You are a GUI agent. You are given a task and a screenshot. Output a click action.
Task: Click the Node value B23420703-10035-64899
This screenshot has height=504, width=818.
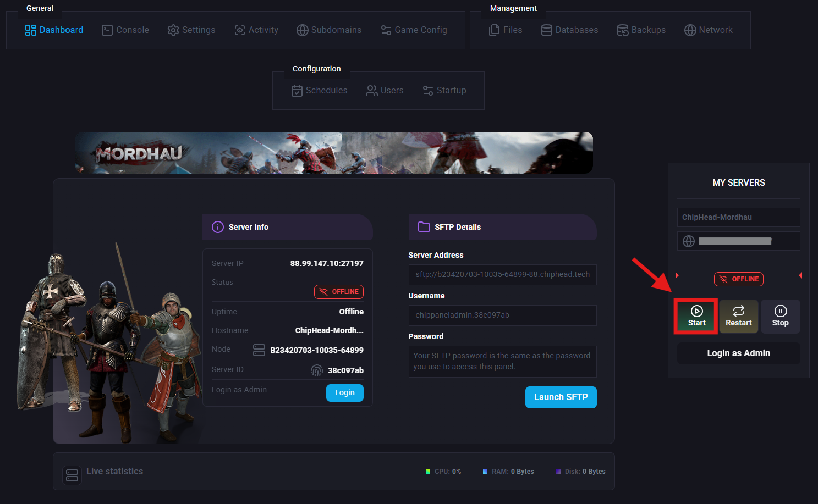(x=317, y=350)
